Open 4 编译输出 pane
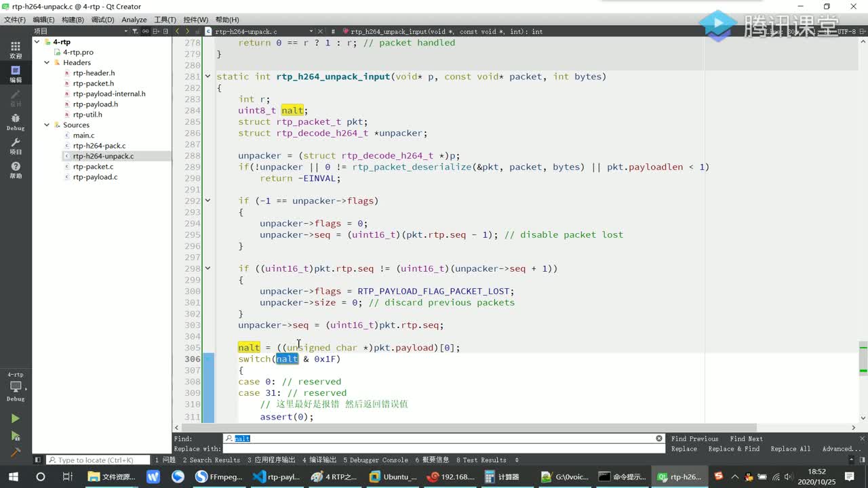Screen dimensions: 868x488 point(319,460)
